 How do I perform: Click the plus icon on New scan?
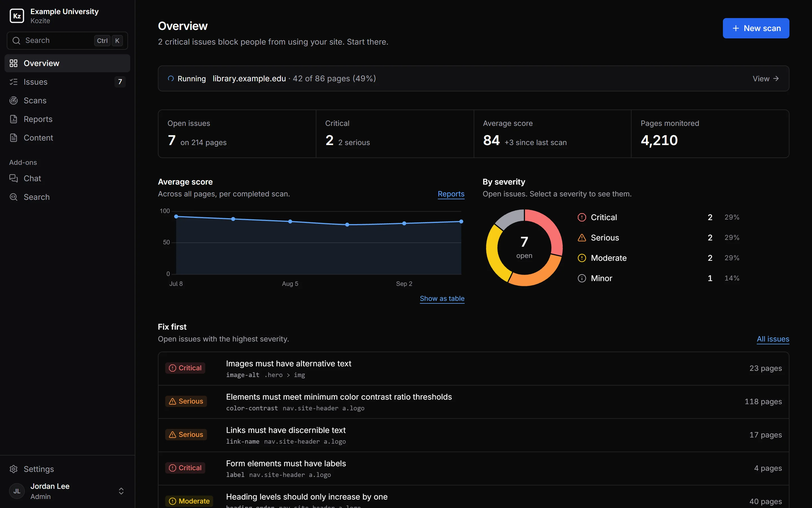pyautogui.click(x=736, y=28)
